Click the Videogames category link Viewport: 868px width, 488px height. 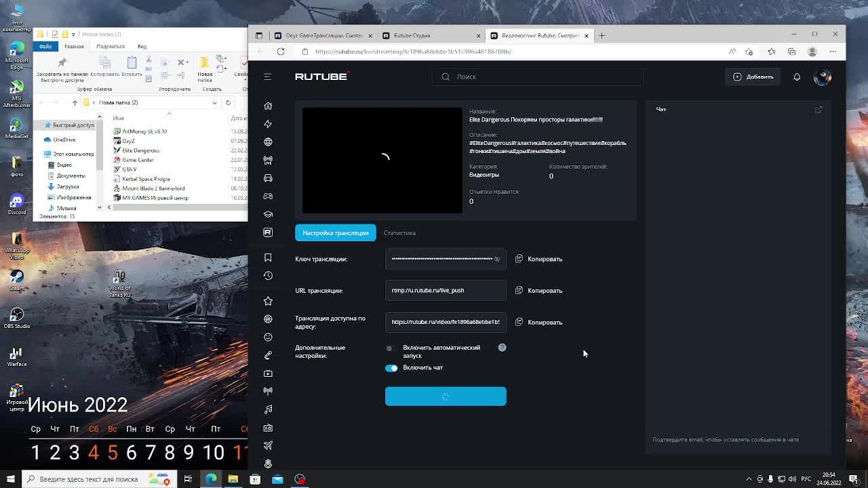click(x=484, y=175)
